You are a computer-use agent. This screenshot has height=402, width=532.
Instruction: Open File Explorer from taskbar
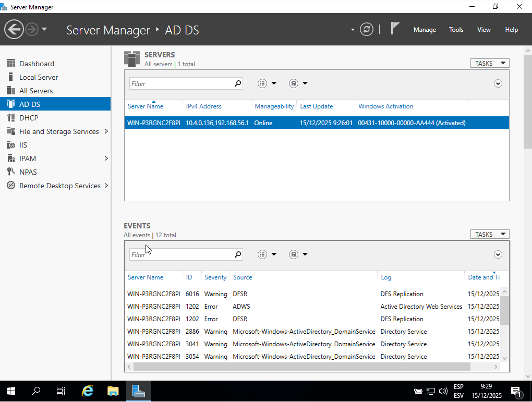point(113,391)
